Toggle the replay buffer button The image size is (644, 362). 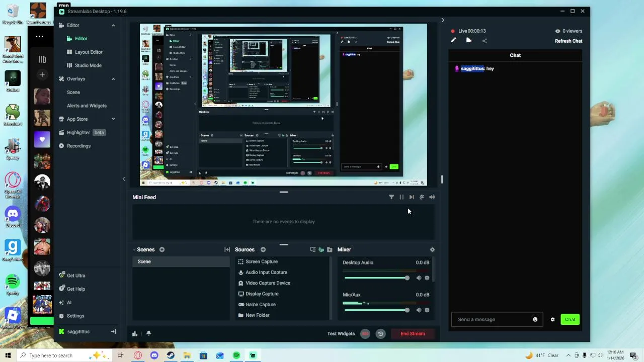pos(381,333)
